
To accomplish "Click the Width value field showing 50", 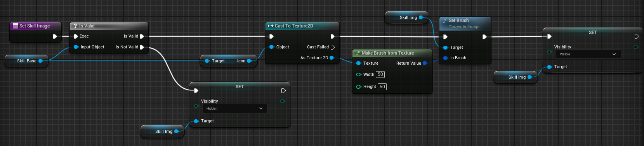I will click(380, 74).
